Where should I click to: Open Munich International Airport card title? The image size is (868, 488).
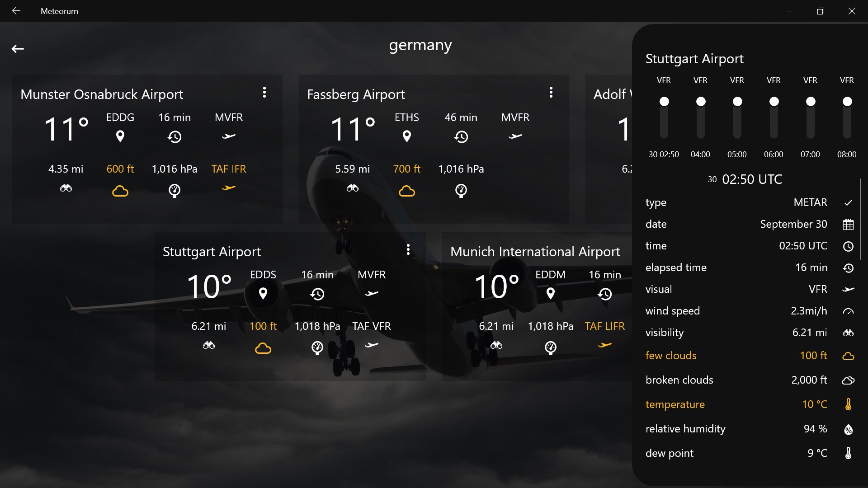535,252
